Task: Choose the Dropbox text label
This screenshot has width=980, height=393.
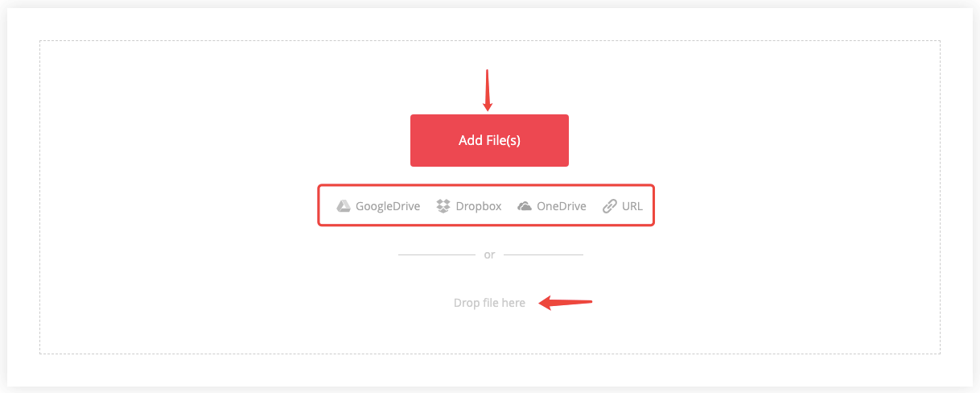Action: [x=479, y=206]
